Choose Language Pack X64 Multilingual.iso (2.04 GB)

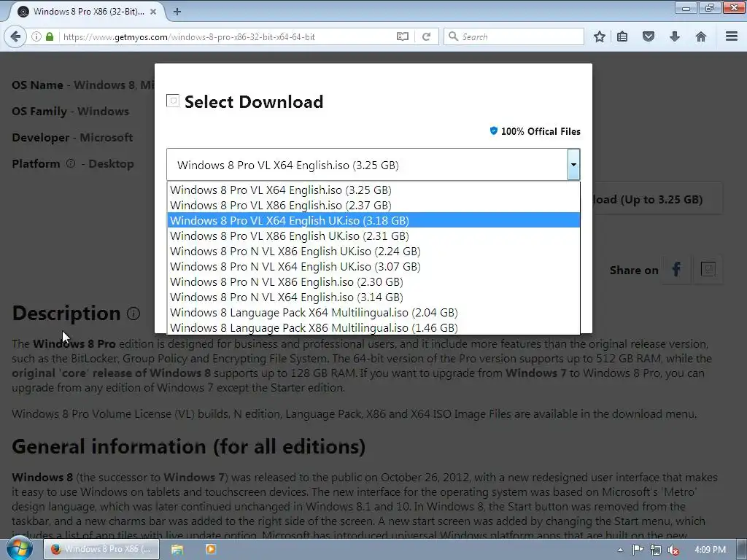tap(373, 312)
